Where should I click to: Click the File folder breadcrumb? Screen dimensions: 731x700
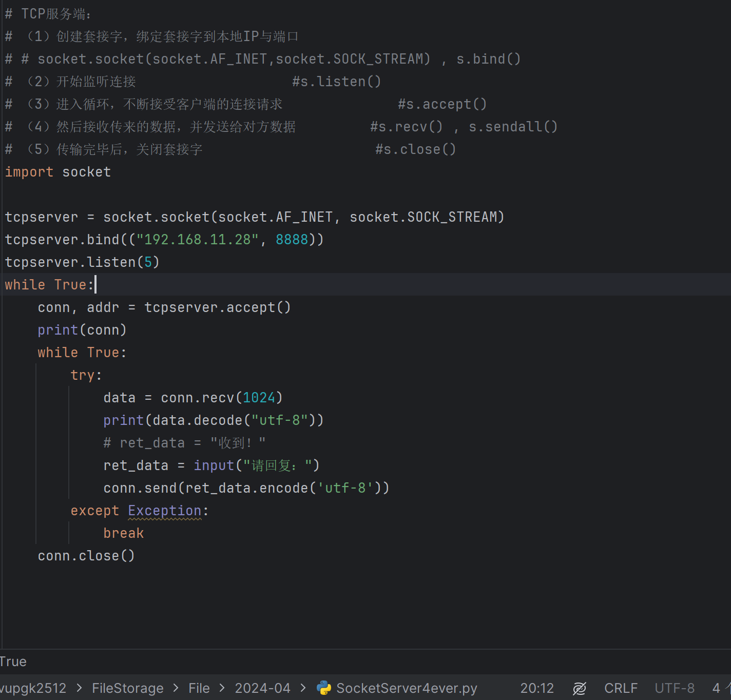(199, 688)
